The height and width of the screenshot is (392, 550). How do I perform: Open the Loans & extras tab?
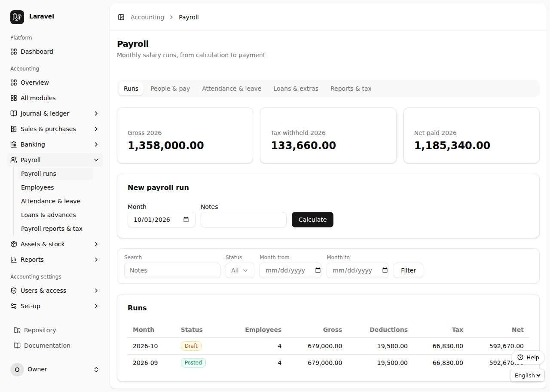coord(296,89)
